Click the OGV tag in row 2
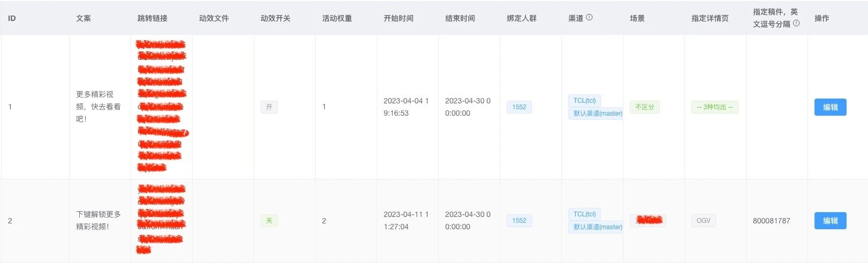868x263 pixels. [x=703, y=221]
